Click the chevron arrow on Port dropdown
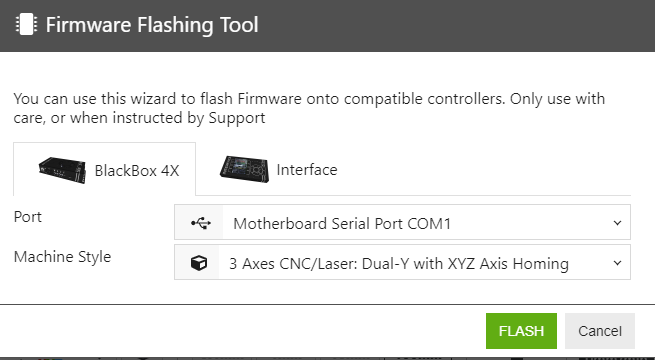Screen dimensions: 655x360 (x=617, y=223)
